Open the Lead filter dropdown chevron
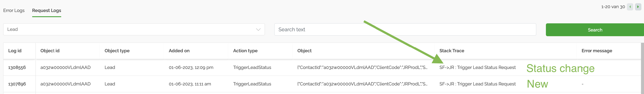This screenshot has width=644, height=94. pyautogui.click(x=258, y=29)
